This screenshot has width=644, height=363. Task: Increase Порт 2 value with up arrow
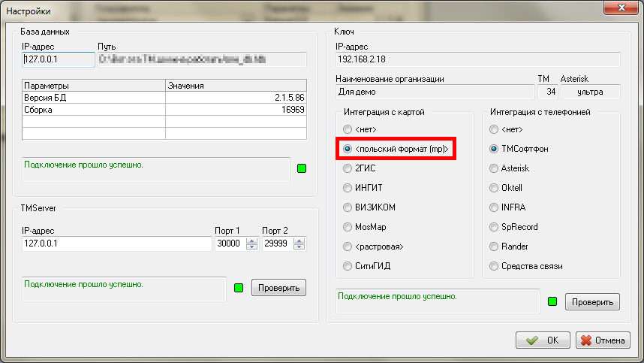click(x=300, y=240)
